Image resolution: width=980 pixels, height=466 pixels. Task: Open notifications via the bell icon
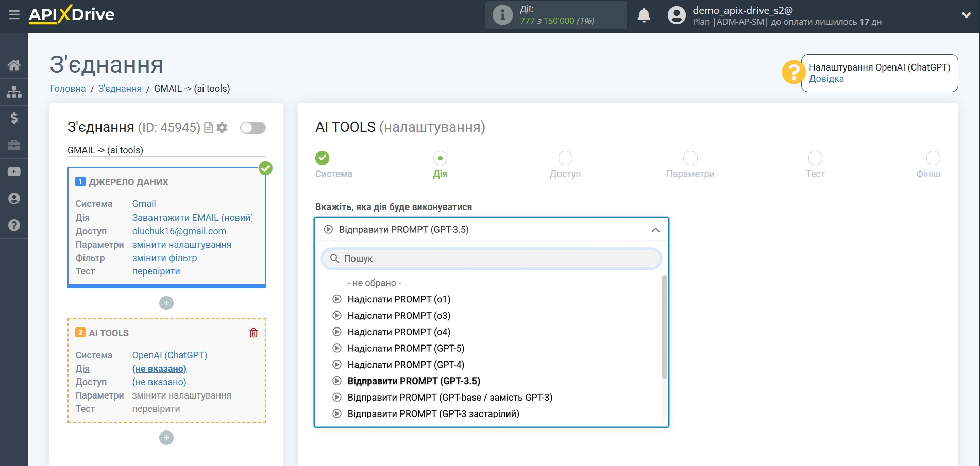pyautogui.click(x=643, y=15)
